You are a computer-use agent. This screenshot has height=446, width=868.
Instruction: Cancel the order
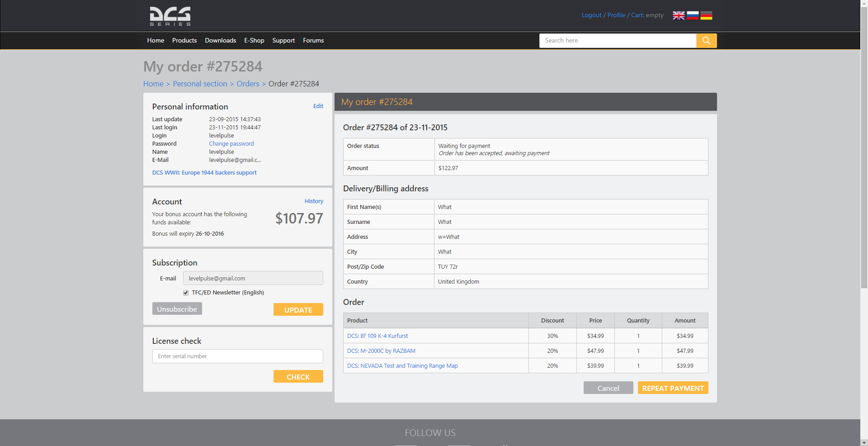tap(609, 388)
